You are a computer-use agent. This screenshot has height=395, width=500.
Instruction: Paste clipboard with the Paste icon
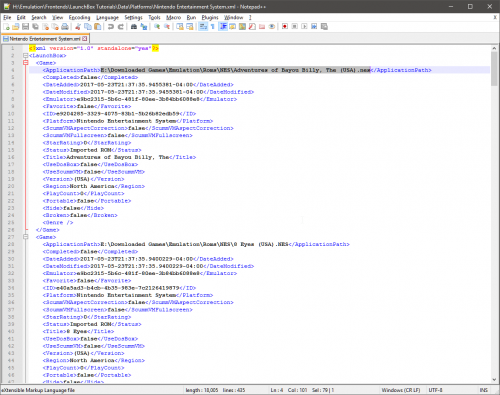pos(98,27)
